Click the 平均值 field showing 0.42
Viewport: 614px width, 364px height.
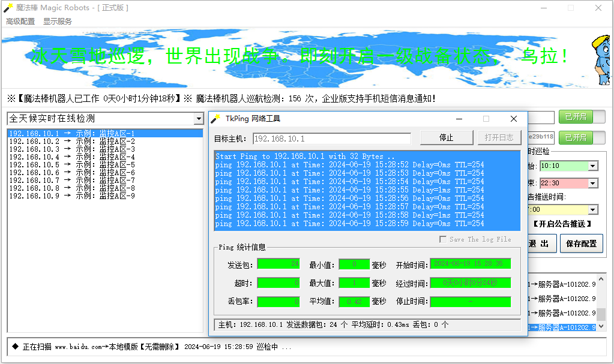(x=354, y=302)
